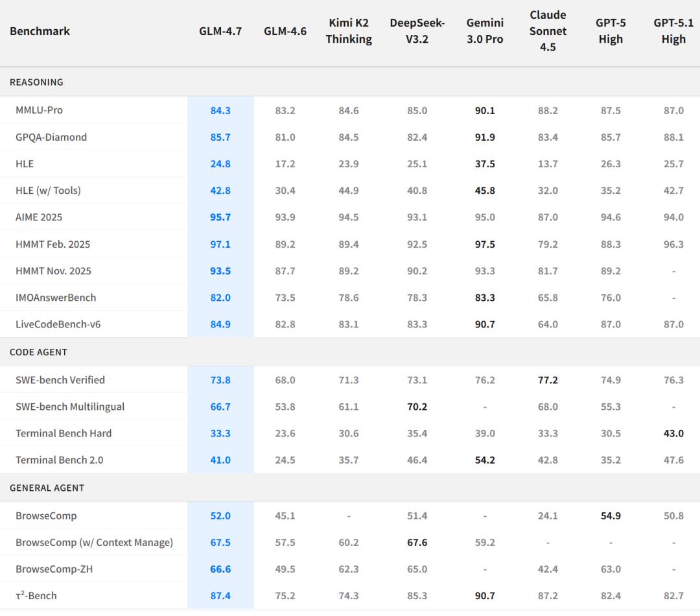700x616 pixels.
Task: Click the LiveCodeBench-v6 benchmark name
Action: [58, 324]
